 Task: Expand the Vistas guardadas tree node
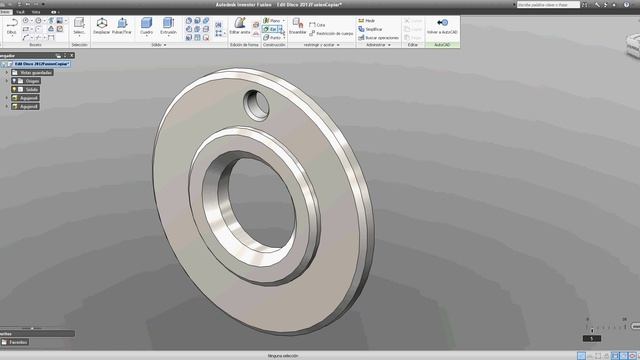point(7,73)
